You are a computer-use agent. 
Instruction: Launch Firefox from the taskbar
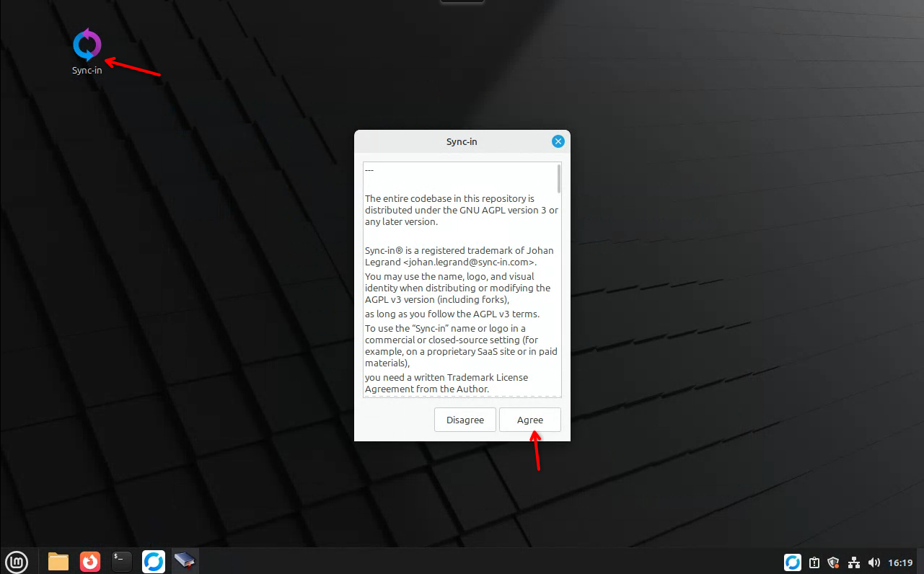[90, 561]
